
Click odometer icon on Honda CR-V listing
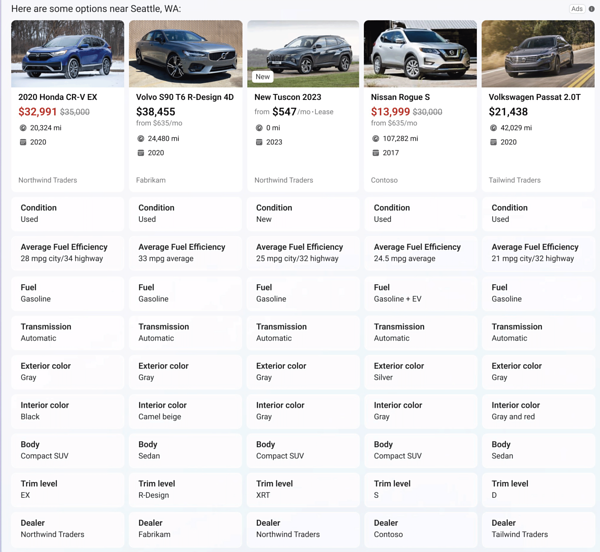(23, 128)
